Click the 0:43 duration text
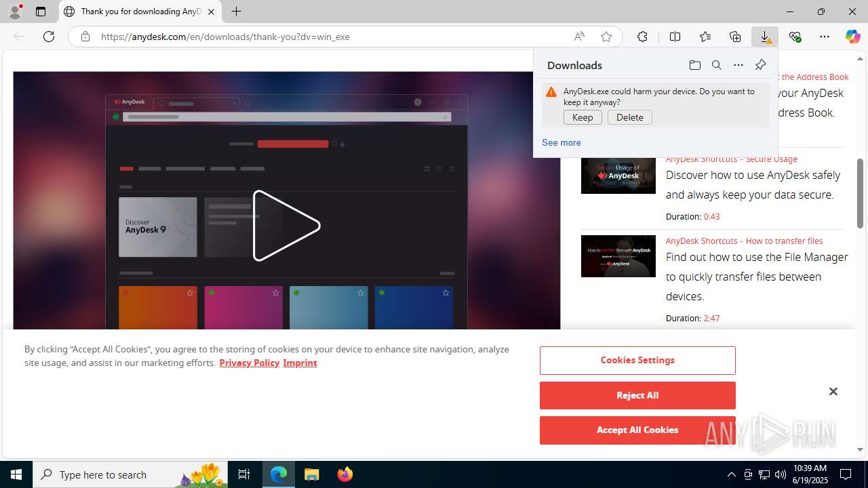This screenshot has height=488, width=868. click(711, 217)
